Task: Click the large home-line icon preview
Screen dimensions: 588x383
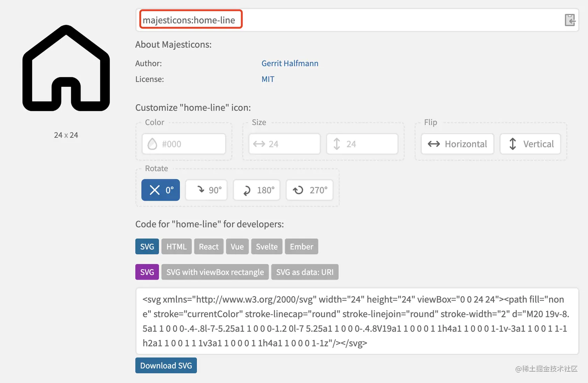Action: coord(66,68)
